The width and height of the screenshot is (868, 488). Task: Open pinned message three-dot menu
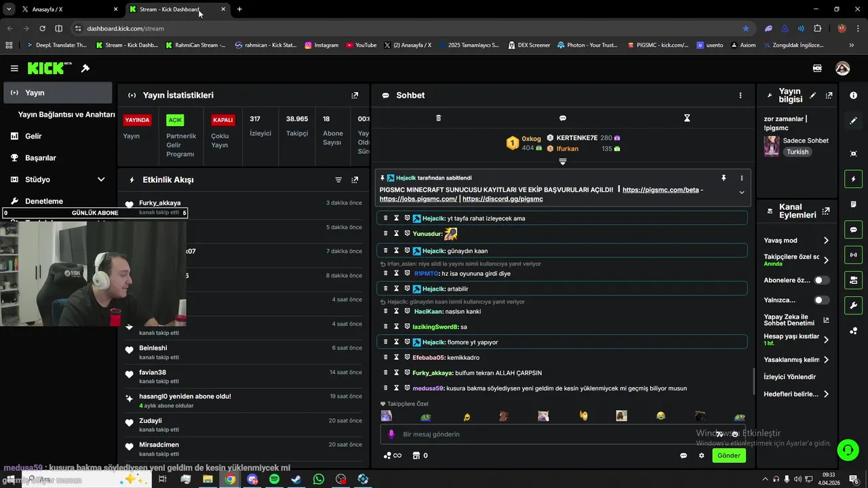click(741, 178)
